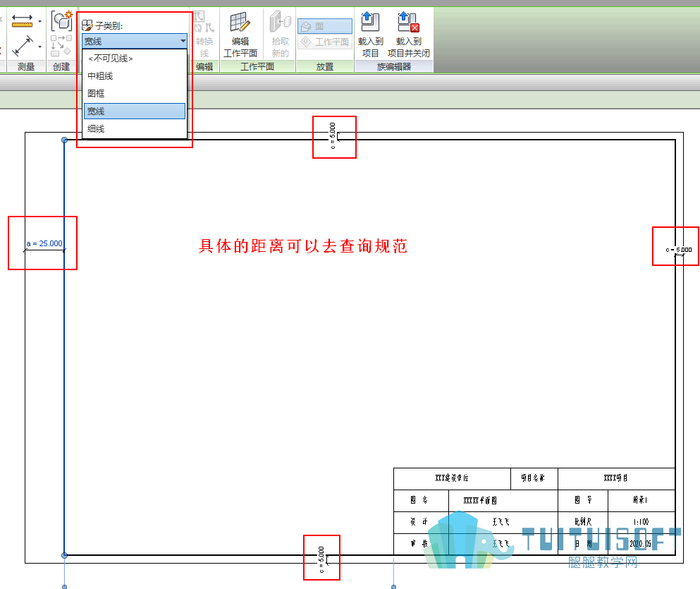Click 载入到项目 load into project icon

[x=370, y=22]
